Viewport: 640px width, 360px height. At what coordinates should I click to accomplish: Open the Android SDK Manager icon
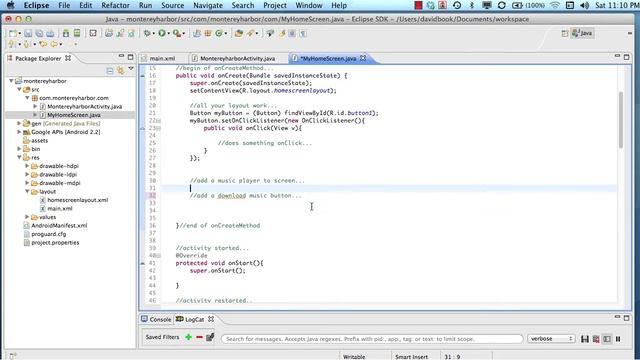pos(66,33)
